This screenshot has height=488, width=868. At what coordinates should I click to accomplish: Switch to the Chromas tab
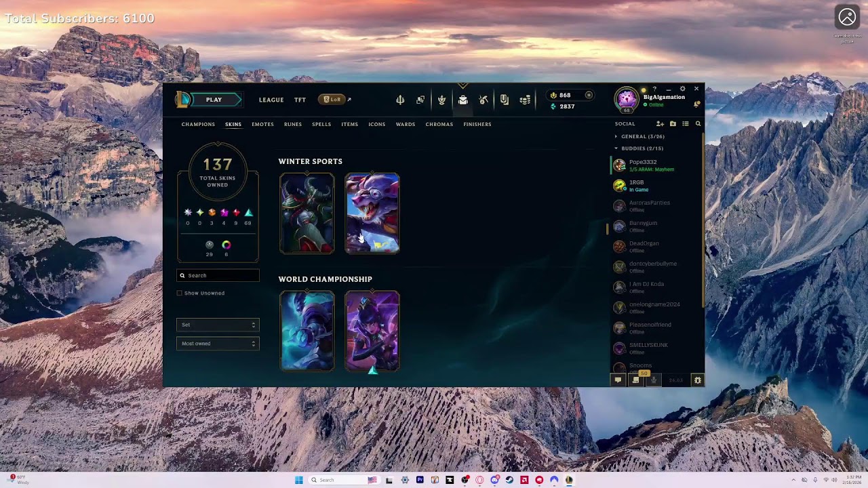point(439,124)
